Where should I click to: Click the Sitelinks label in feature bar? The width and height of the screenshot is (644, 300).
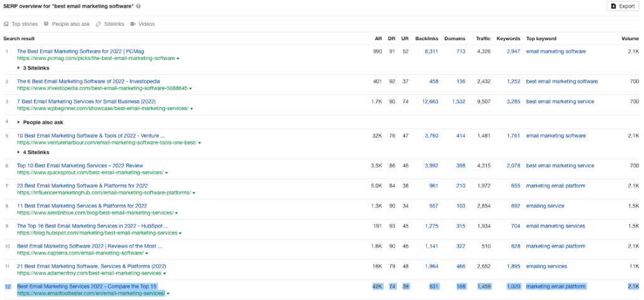tap(114, 25)
